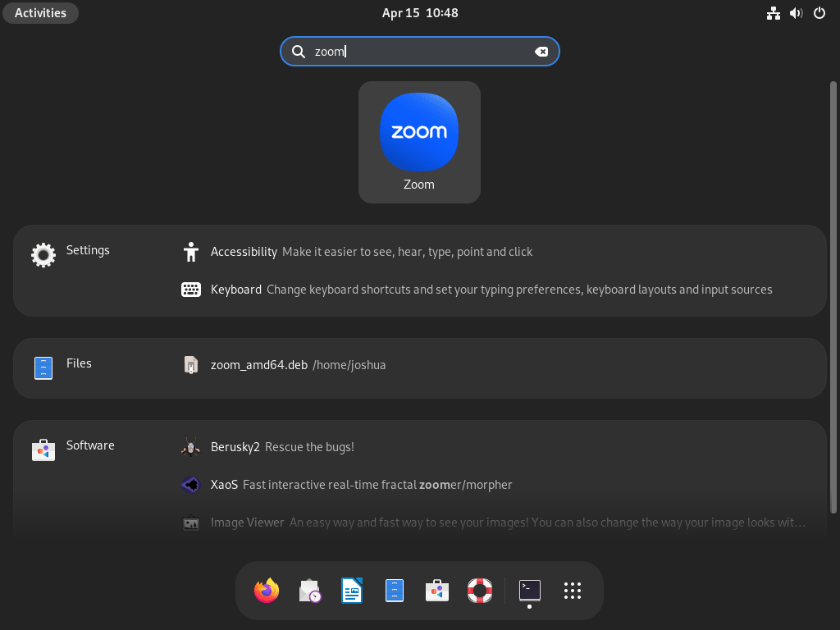This screenshot has width=840, height=630.
Task: Open the date and calendar menu
Action: 419,12
